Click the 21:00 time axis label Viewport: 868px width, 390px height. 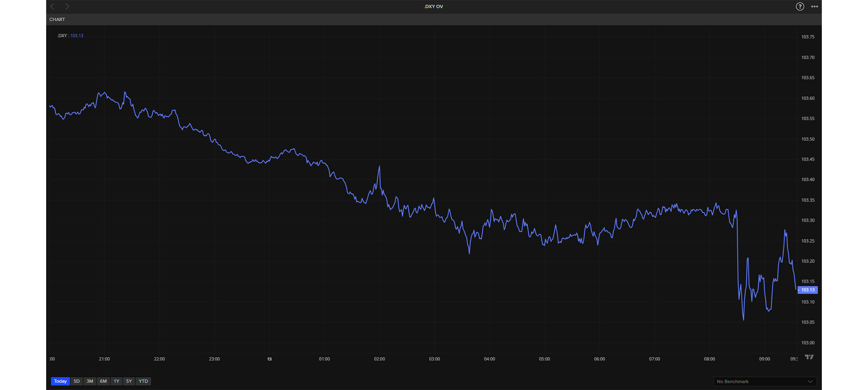click(x=104, y=359)
